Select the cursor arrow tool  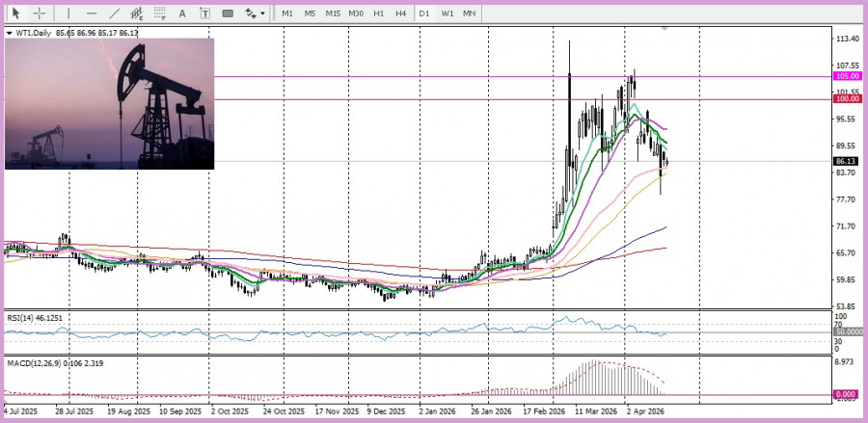coord(16,13)
